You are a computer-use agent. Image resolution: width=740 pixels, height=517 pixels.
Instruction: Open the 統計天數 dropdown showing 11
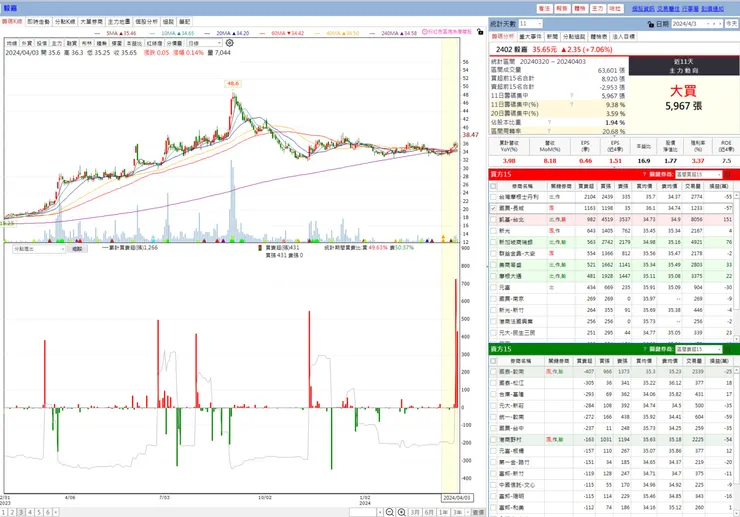[530, 24]
